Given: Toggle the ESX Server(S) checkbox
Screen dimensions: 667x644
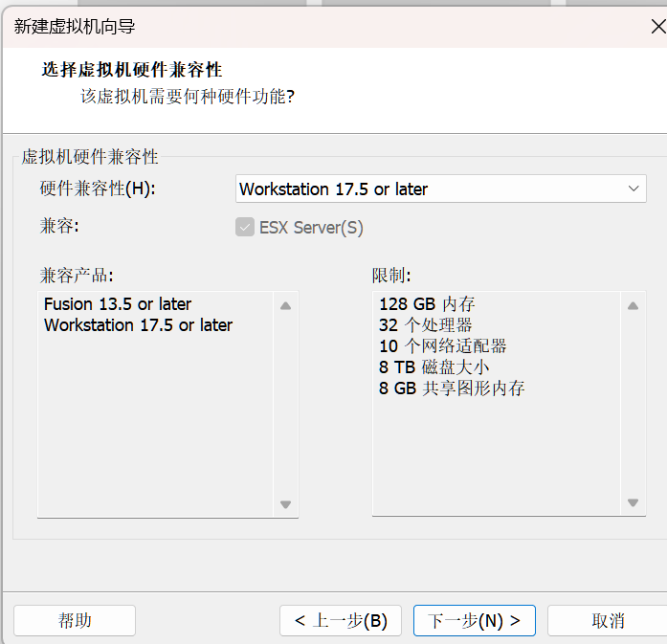Looking at the screenshot, I should [245, 228].
